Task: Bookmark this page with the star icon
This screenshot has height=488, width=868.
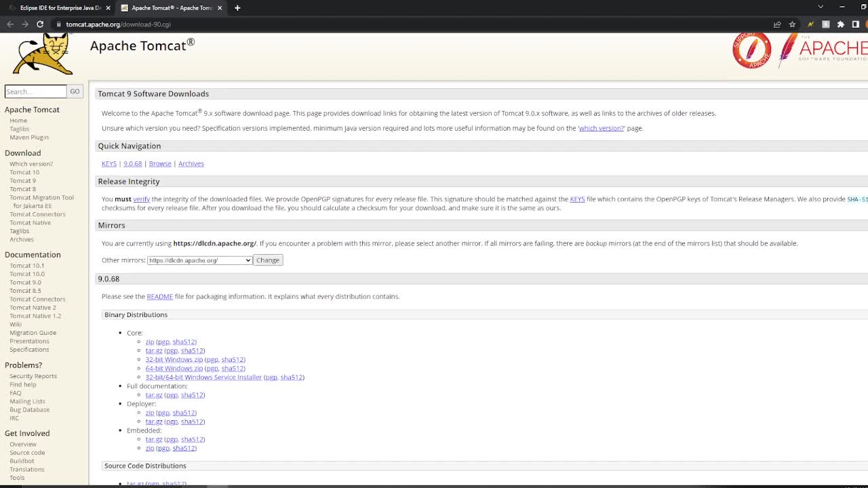Action: click(792, 24)
